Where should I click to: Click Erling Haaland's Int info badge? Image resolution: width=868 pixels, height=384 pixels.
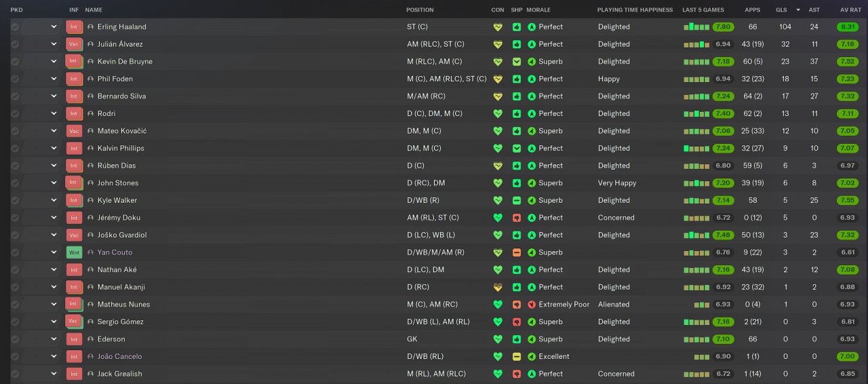coord(74,27)
